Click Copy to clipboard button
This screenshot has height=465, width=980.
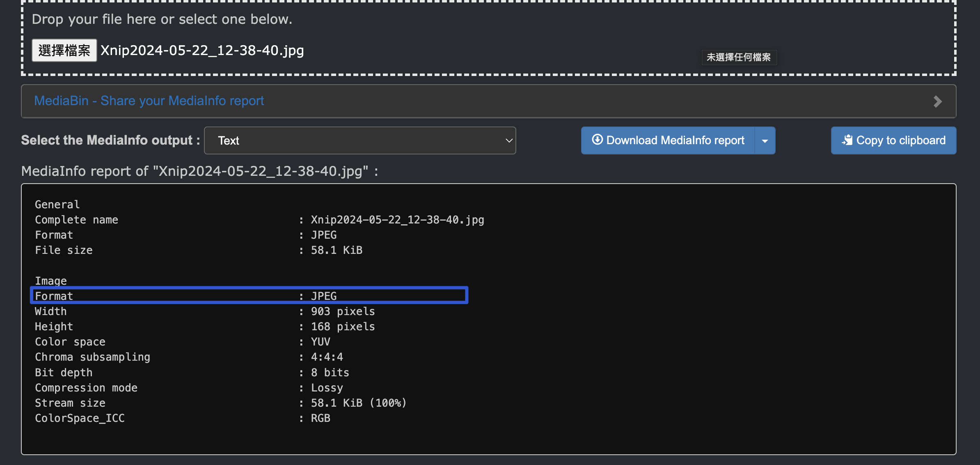900,140
